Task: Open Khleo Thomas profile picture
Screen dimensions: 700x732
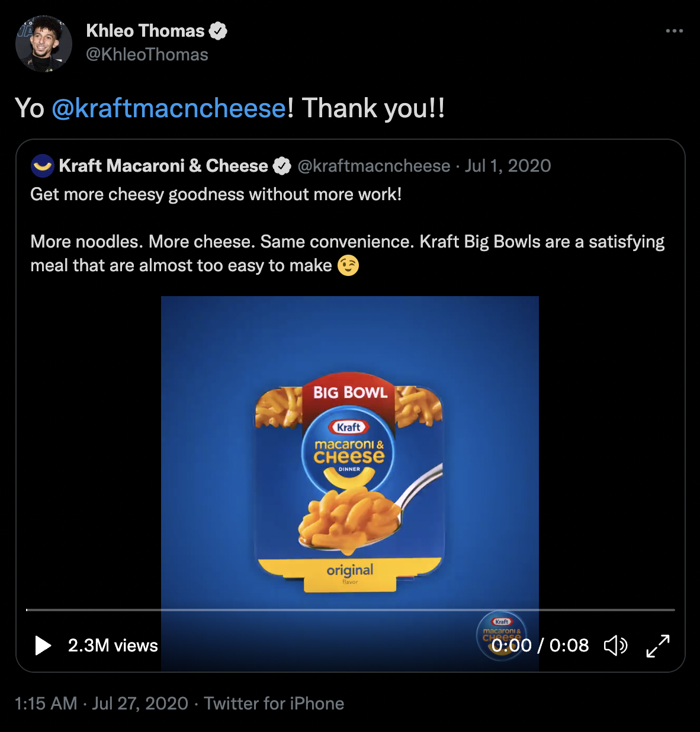Action: pos(43,43)
